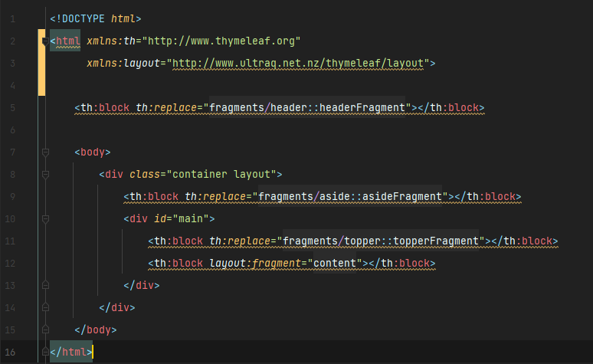Collapse the main div fold on line 10
The width and height of the screenshot is (593, 364).
pos(45,219)
